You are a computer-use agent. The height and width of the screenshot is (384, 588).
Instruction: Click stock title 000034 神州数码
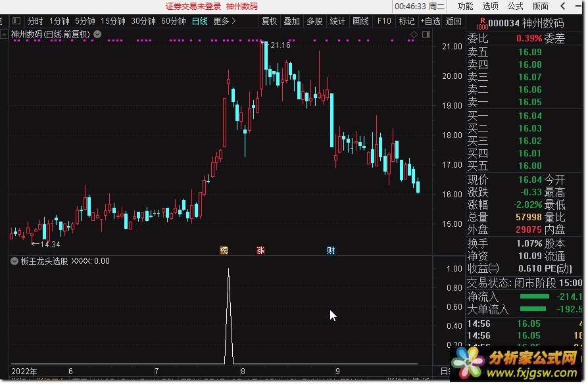tap(526, 23)
